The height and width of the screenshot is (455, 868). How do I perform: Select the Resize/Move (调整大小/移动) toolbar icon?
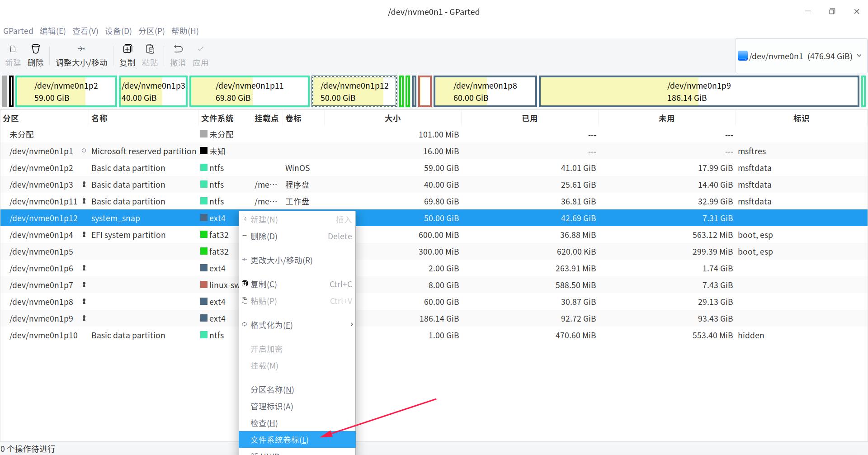click(x=81, y=54)
